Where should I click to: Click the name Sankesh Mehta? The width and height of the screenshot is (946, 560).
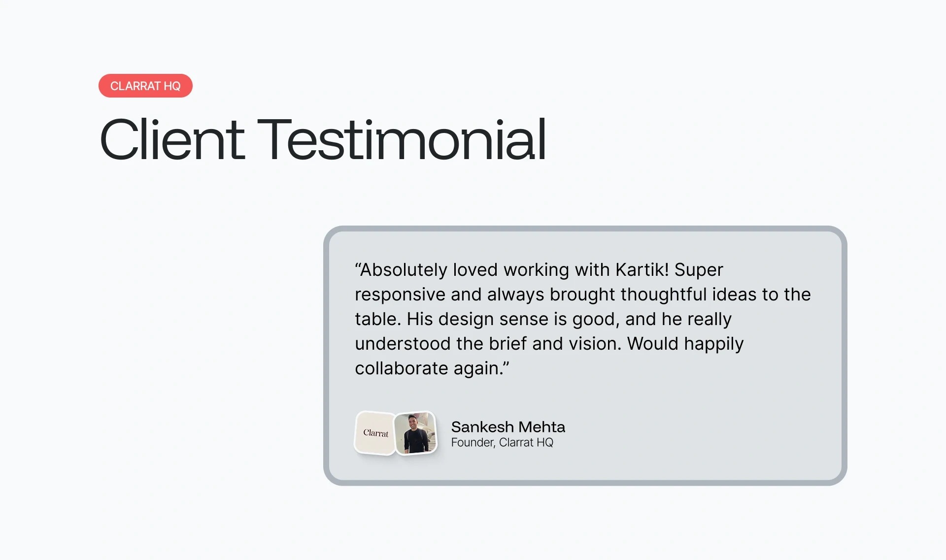[x=508, y=427]
